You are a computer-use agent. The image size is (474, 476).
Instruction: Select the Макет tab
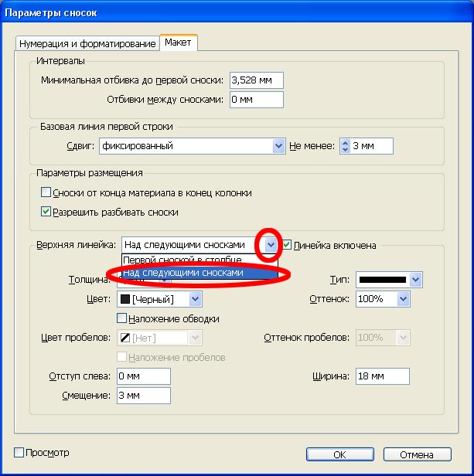(x=178, y=42)
